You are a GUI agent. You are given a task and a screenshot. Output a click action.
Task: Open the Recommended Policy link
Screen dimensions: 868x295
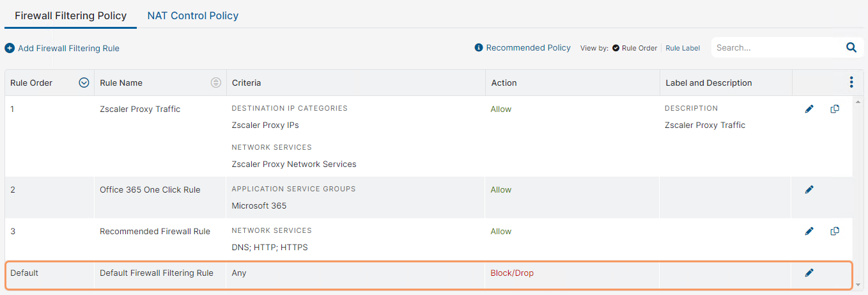(528, 48)
